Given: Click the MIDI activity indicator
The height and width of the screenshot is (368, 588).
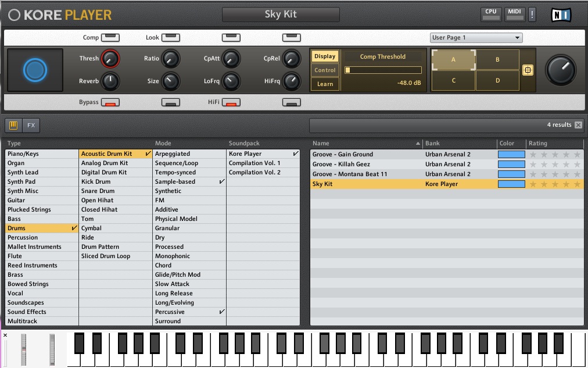Looking at the screenshot, I should tap(515, 15).
